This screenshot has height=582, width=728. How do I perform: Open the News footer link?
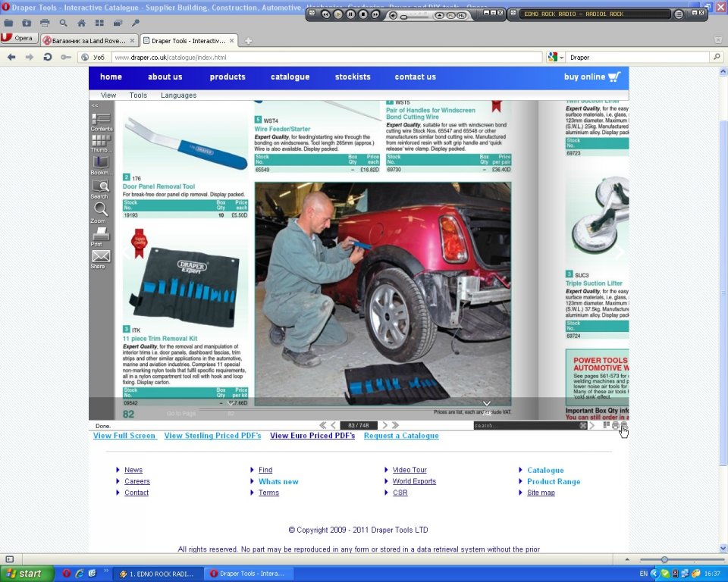tap(133, 470)
